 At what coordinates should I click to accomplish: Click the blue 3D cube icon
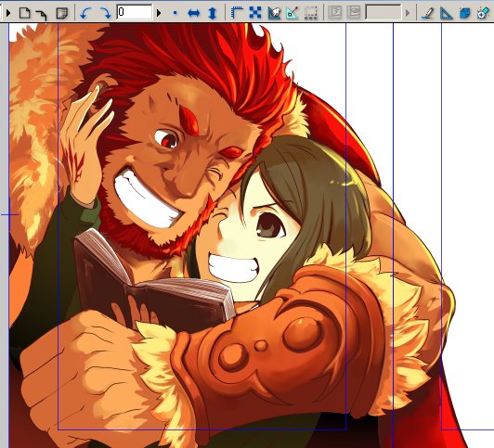click(464, 13)
